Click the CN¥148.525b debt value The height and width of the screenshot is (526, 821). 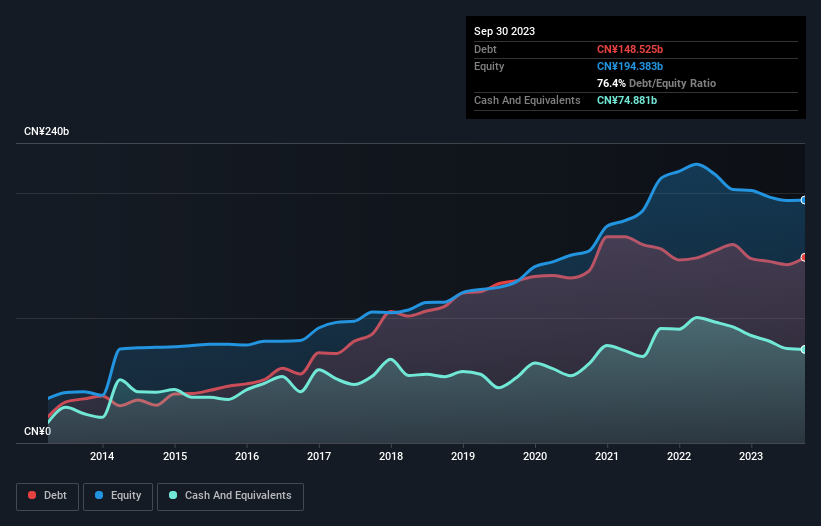click(x=630, y=49)
